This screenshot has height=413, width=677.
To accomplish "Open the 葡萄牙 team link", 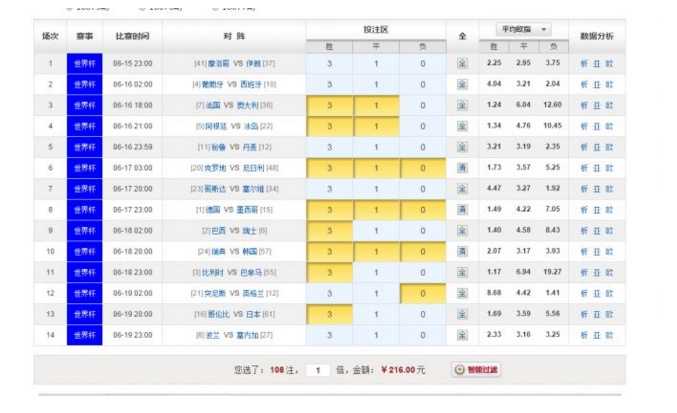I will pyautogui.click(x=212, y=85).
